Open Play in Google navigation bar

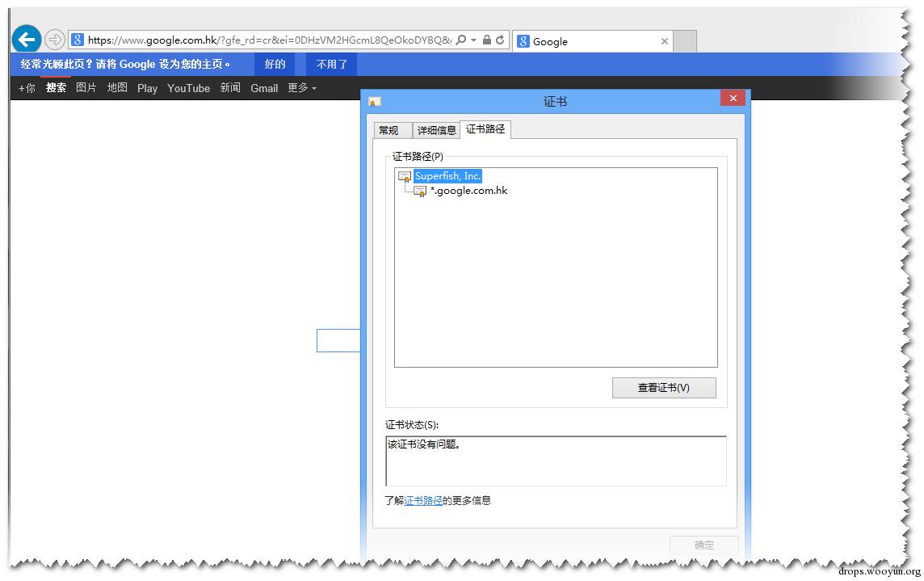pos(147,88)
